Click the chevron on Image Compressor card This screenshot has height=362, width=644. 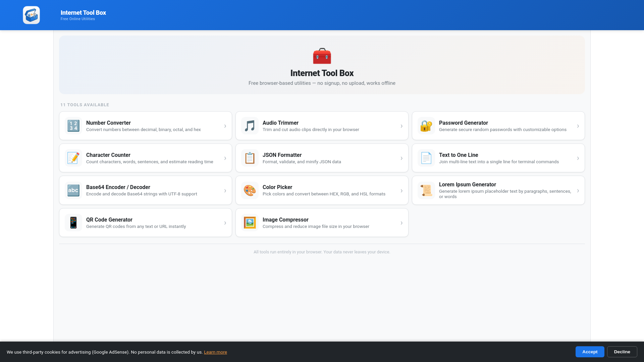tap(401, 223)
